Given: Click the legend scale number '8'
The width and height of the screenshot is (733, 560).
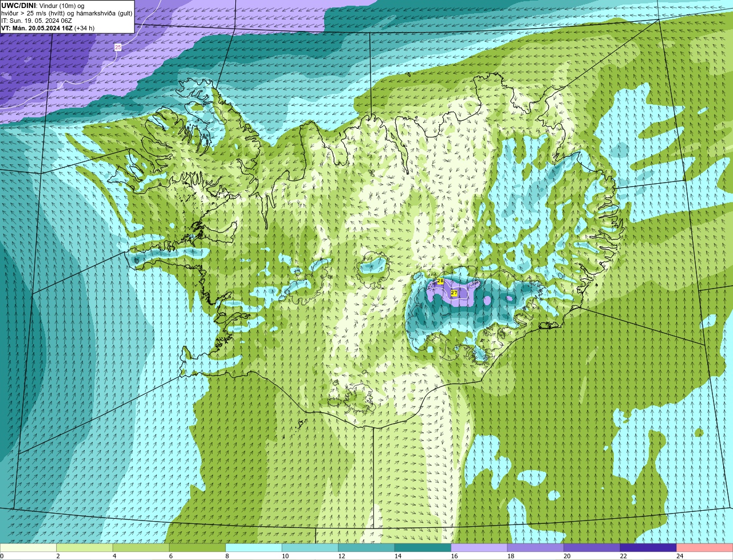Looking at the screenshot, I should tap(227, 556).
